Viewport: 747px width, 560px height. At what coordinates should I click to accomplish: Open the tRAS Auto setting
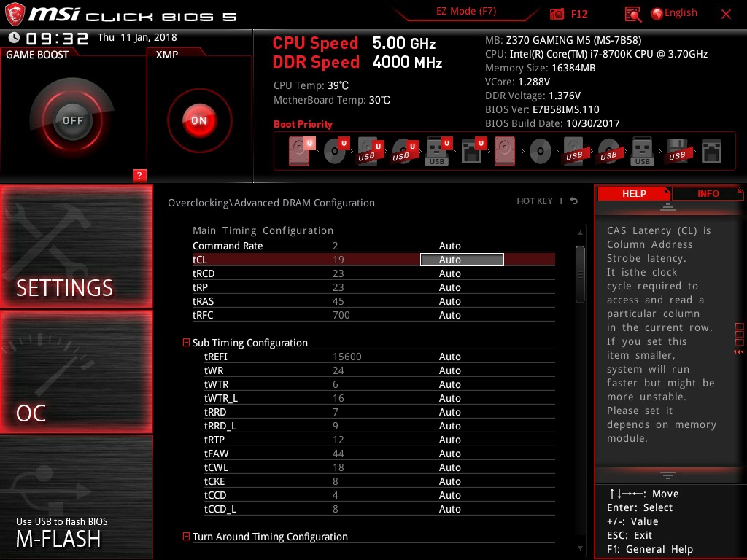[x=449, y=301]
